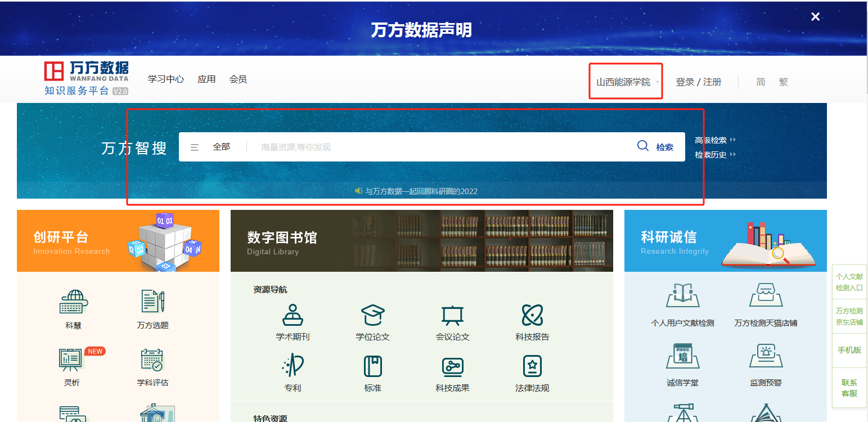The image size is (868, 422).
Task: Switch to simplified Chinese with 简
Action: (x=761, y=82)
